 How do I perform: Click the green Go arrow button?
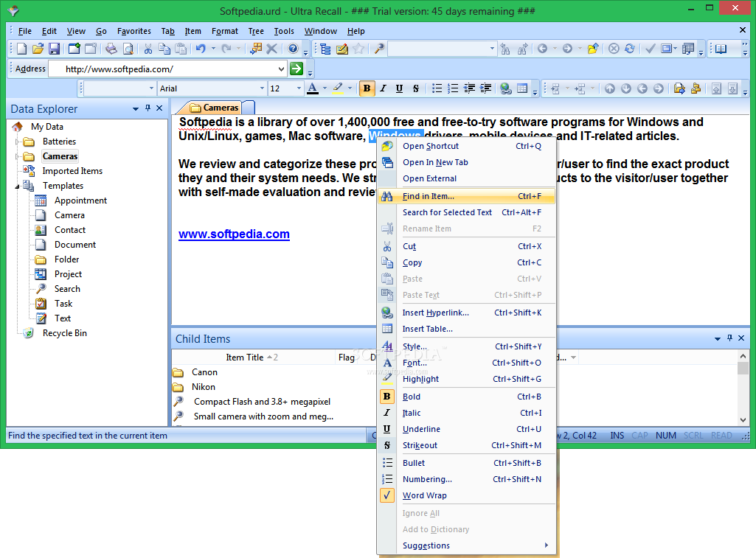pos(296,69)
